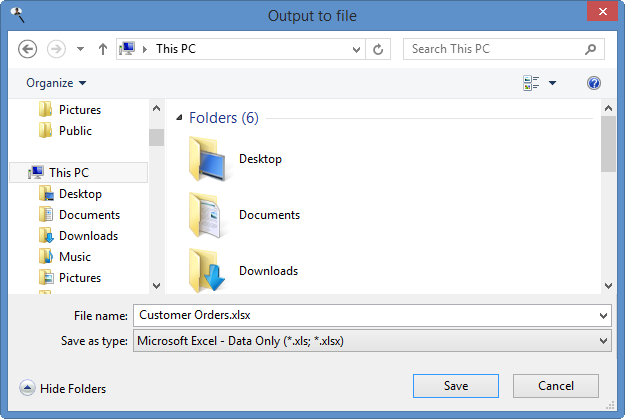Image resolution: width=625 pixels, height=419 pixels.
Task: Open the Help question mark icon
Action: pos(594,83)
